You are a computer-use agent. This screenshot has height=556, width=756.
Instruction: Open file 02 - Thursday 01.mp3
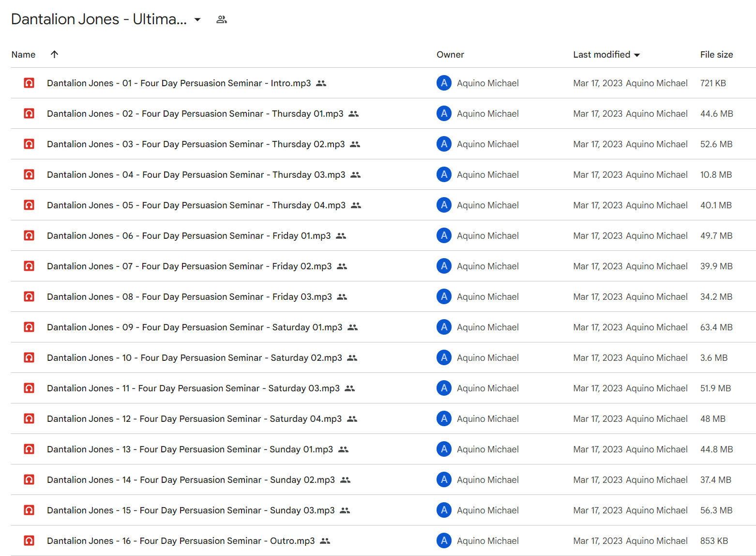(195, 114)
